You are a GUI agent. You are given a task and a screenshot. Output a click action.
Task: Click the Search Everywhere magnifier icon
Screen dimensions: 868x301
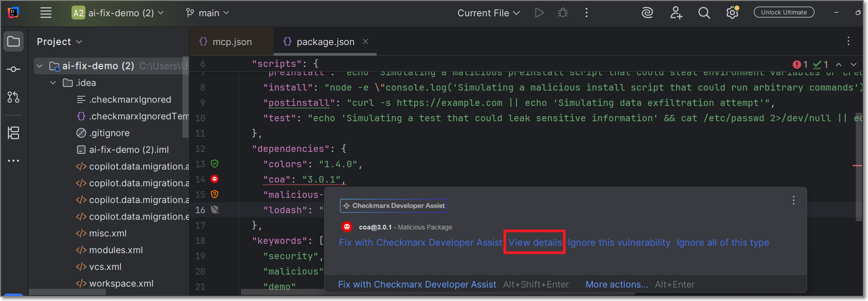click(x=704, y=13)
